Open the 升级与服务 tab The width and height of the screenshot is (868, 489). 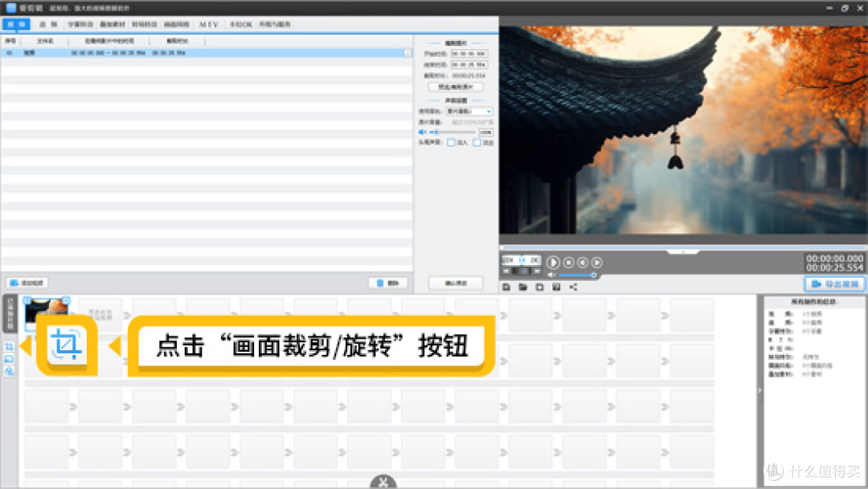click(x=275, y=24)
